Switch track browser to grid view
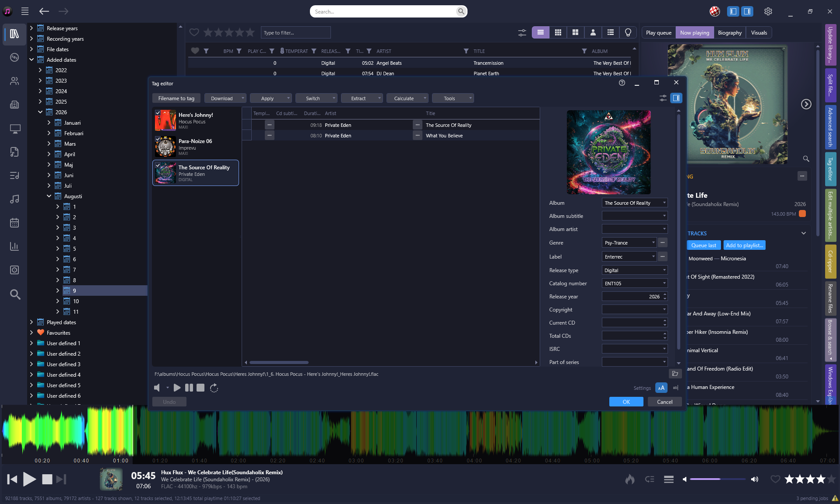840x504 pixels. 558,32
